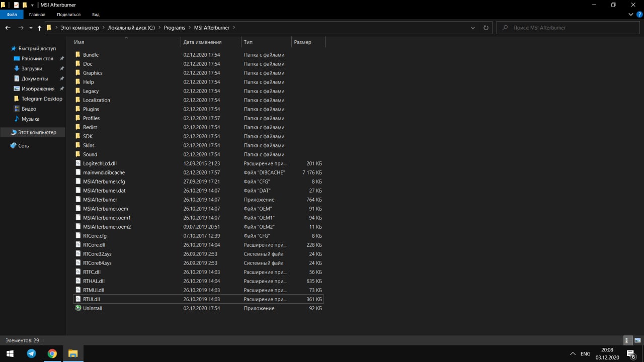Open Google Chrome from the taskbar
This screenshot has width=644, height=362.
pyautogui.click(x=52, y=353)
